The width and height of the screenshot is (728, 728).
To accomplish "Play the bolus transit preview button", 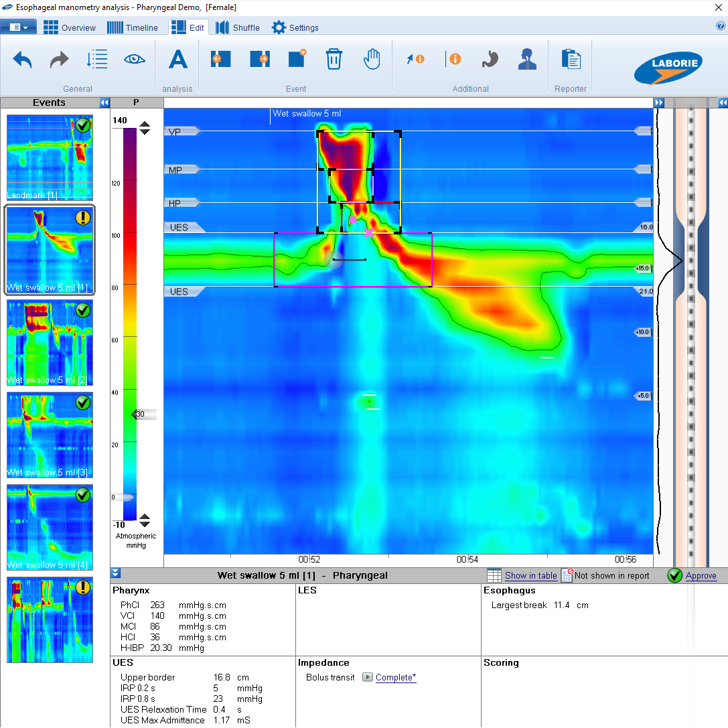I will point(367,677).
